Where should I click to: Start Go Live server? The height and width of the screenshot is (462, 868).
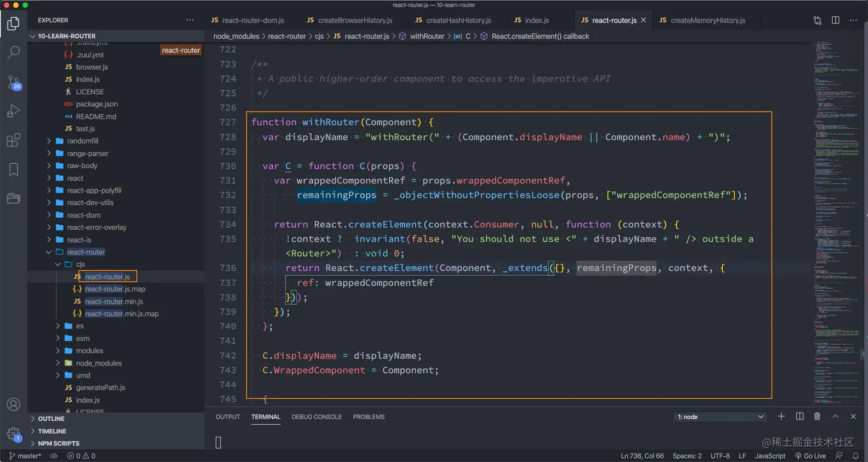point(810,456)
